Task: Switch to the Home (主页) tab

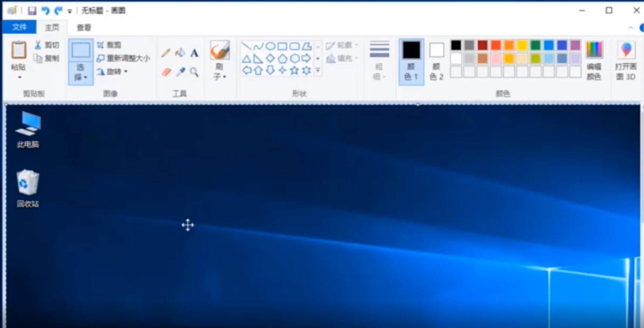Action: 52,27
